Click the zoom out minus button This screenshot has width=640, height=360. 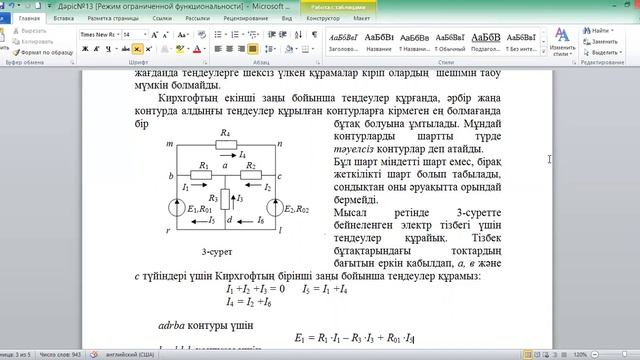[595, 355]
